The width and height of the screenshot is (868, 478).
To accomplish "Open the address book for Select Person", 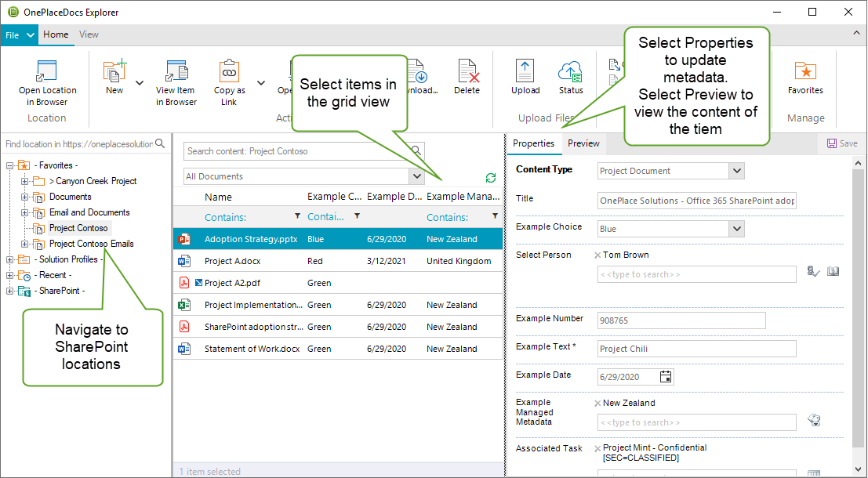I will (x=833, y=270).
